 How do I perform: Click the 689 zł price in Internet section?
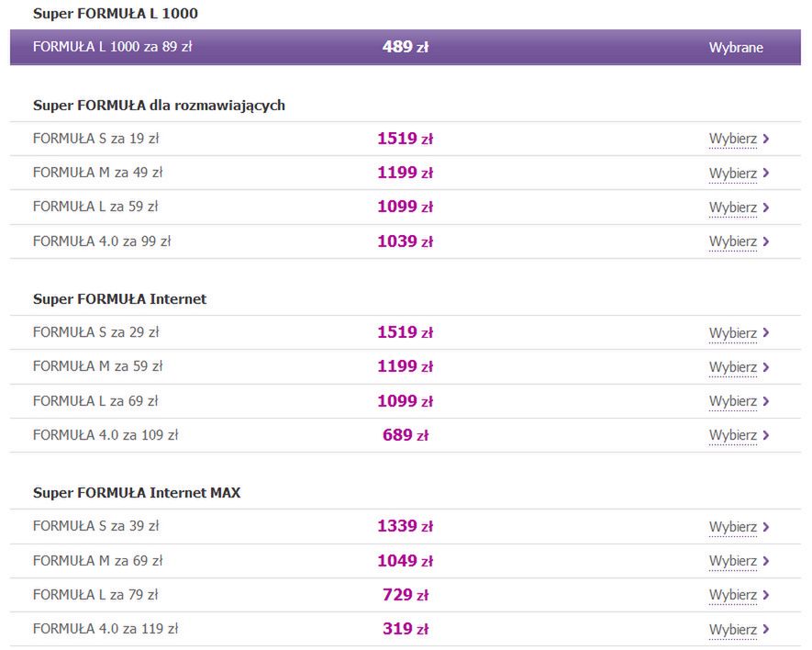[406, 435]
